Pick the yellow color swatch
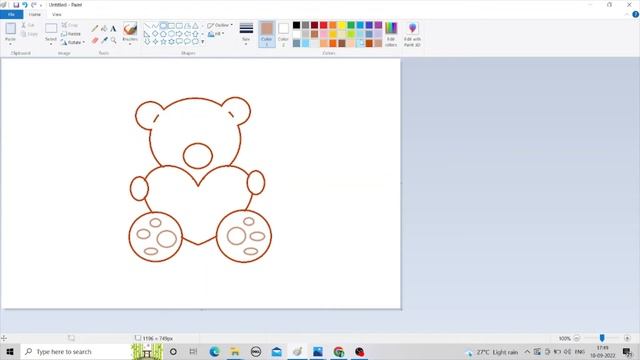 tap(342, 25)
